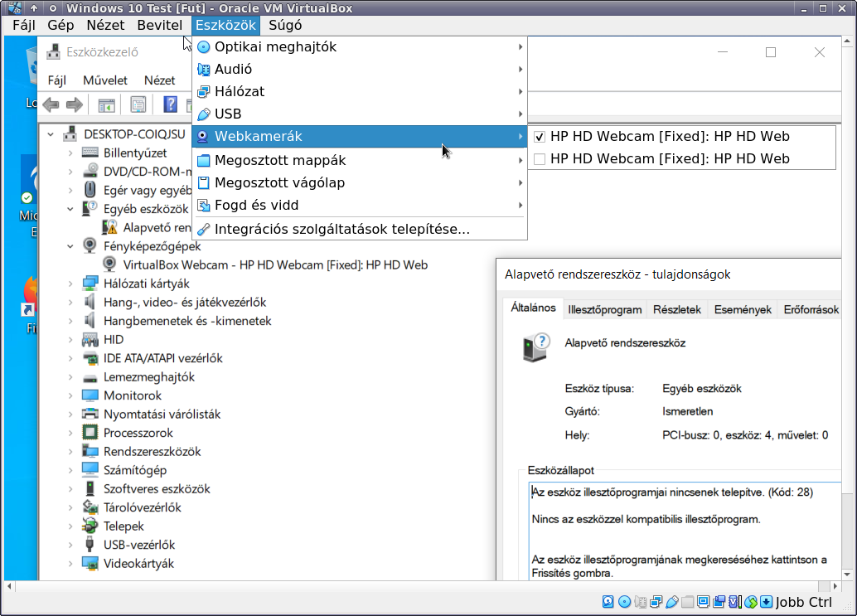Click the Jobb Ctrl host key label
The height and width of the screenshot is (616, 857).
(x=803, y=602)
